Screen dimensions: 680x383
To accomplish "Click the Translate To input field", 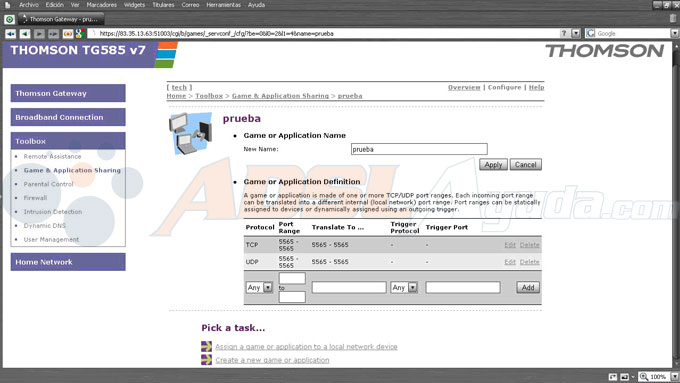I will (x=349, y=288).
